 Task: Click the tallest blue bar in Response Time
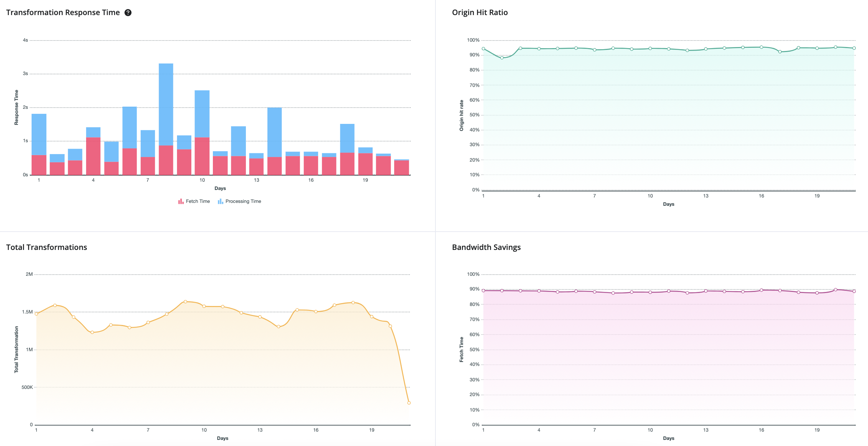tap(166, 104)
